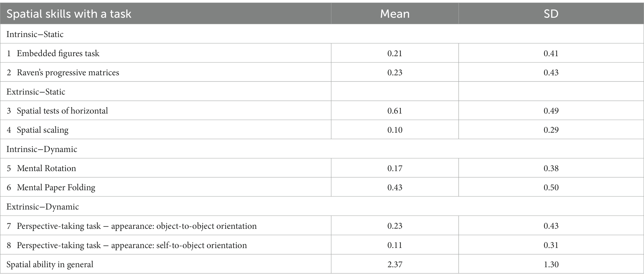Click the Extrinsic–Dynamic section label
Viewport: 644px width, 279px height.
[x=43, y=207]
